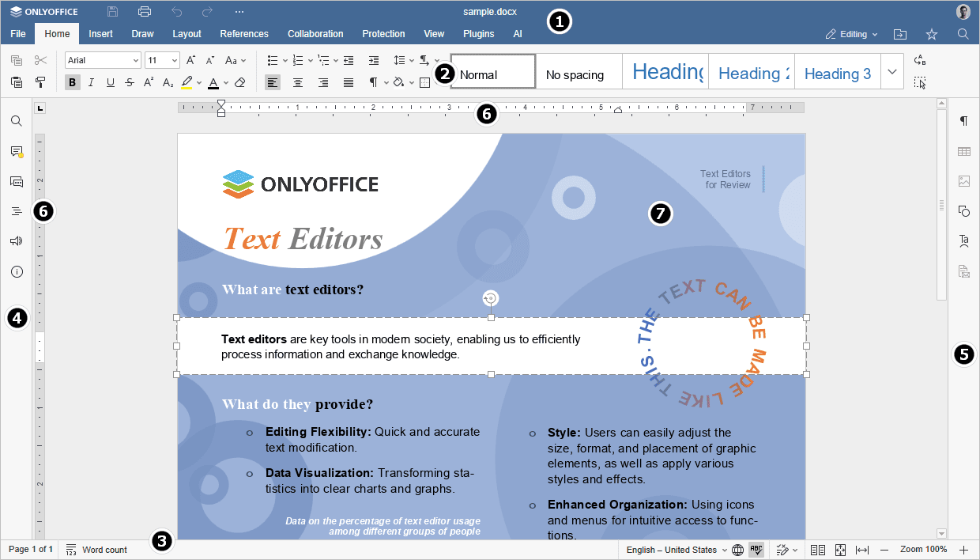980x560 pixels.
Task: Open Shape settings in right sidebar
Action: pyautogui.click(x=963, y=211)
